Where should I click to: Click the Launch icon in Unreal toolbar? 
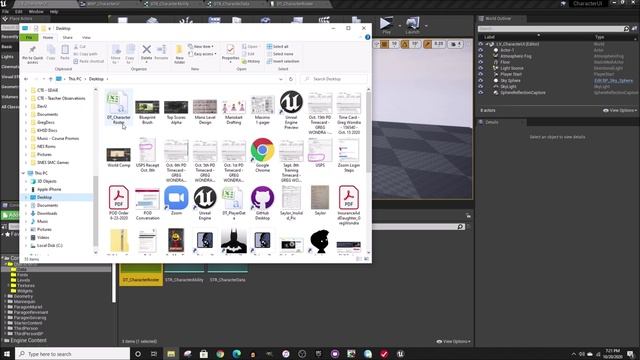pos(413,24)
